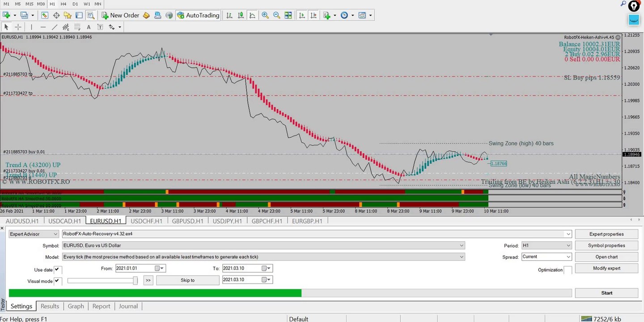Switch chart to candlesticks icon
Screen dimensions: 644x322
click(241, 15)
